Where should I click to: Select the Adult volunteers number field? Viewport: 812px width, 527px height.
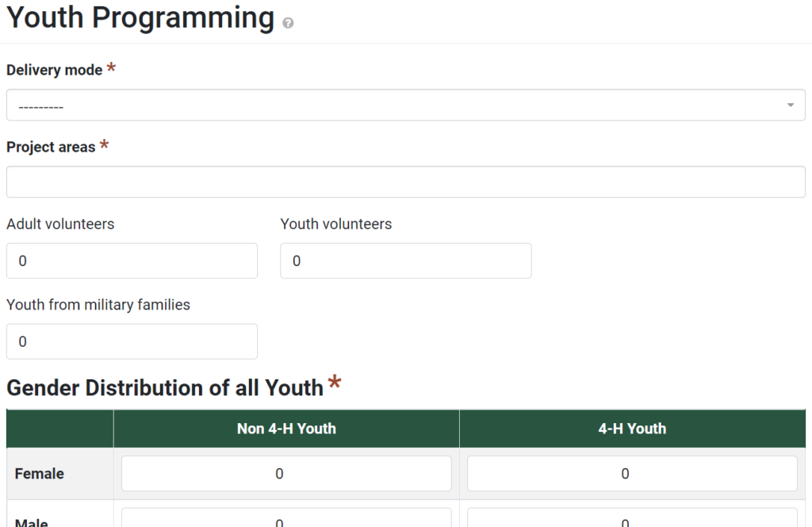pos(132,260)
